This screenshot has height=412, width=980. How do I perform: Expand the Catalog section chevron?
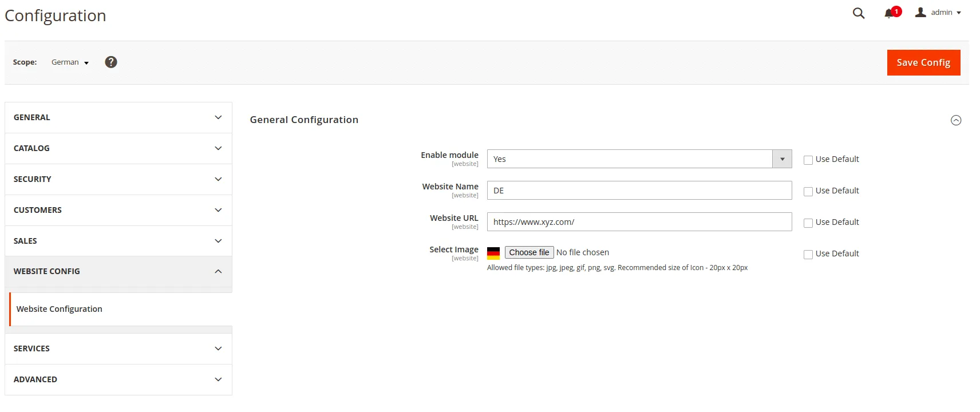click(218, 148)
